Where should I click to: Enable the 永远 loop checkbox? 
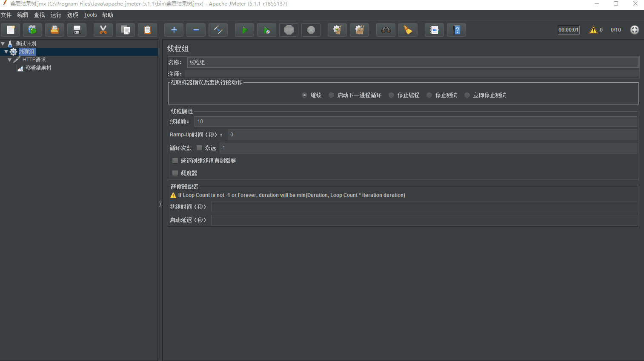pos(199,148)
